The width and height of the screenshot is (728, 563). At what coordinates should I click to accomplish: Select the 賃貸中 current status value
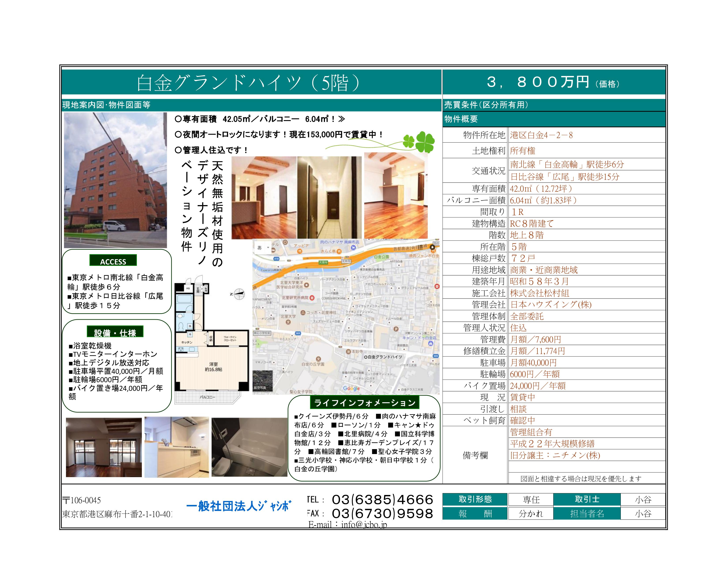(523, 398)
